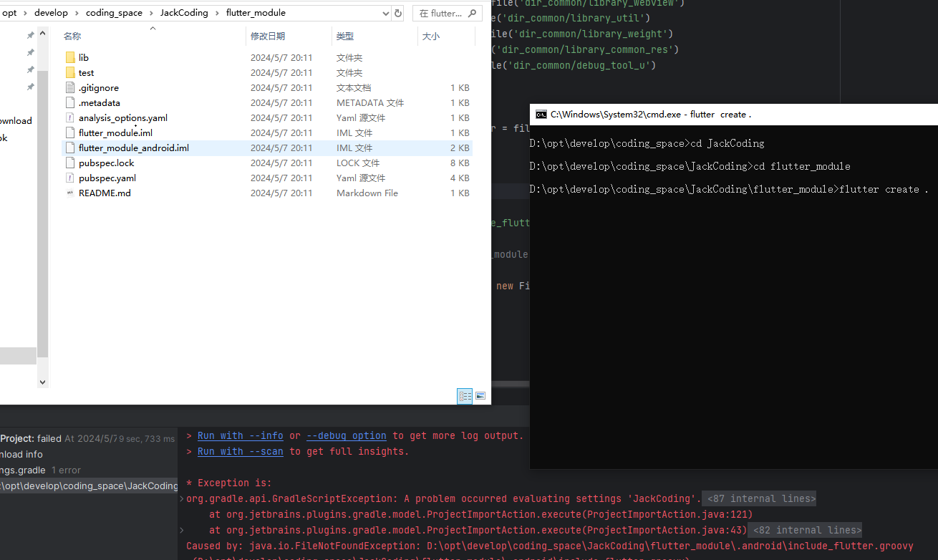Expand the folded 87 internal lines

[759, 498]
